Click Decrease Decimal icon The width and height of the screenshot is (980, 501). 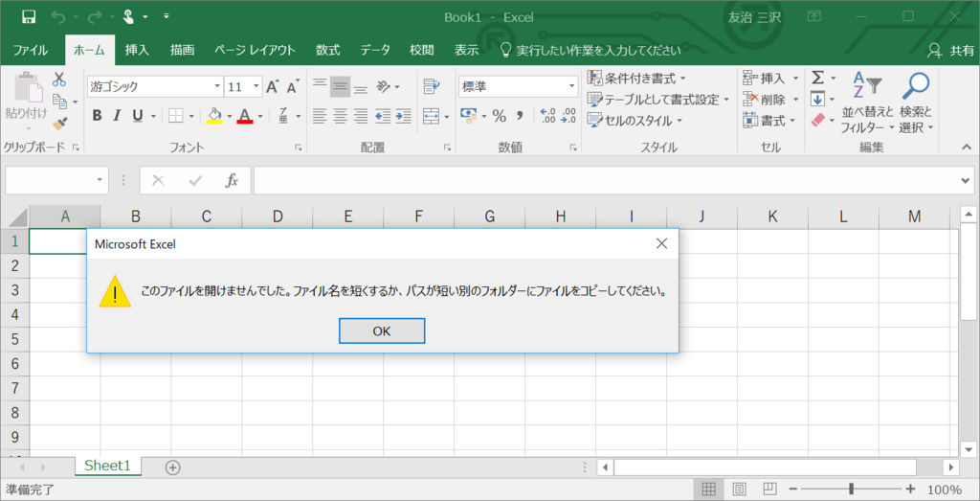pyautogui.click(x=568, y=116)
